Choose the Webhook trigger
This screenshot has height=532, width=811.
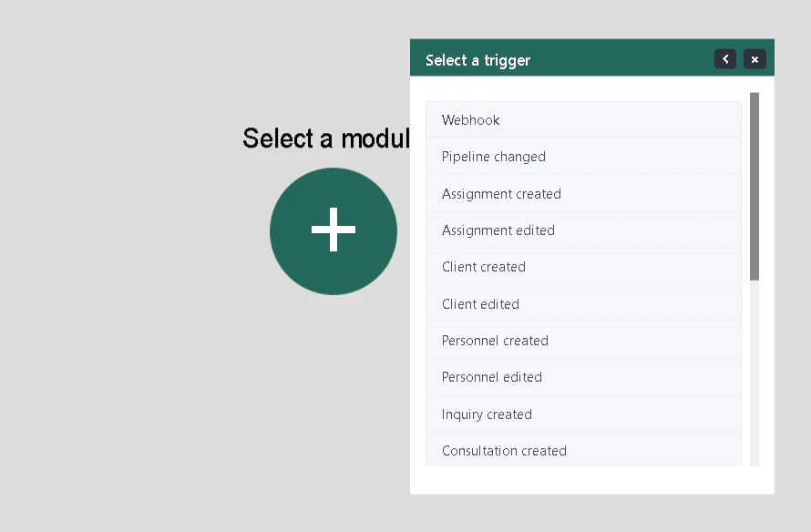583,120
